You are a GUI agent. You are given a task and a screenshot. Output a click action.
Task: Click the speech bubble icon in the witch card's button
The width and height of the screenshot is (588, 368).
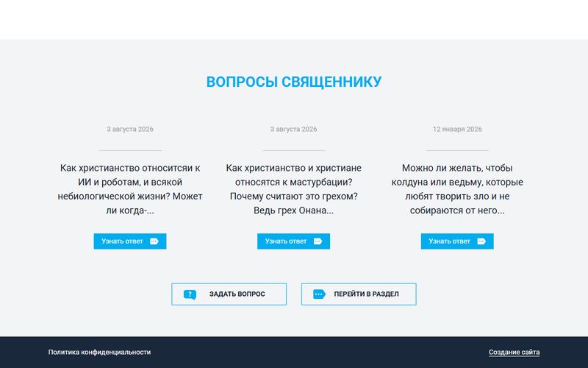pos(481,241)
